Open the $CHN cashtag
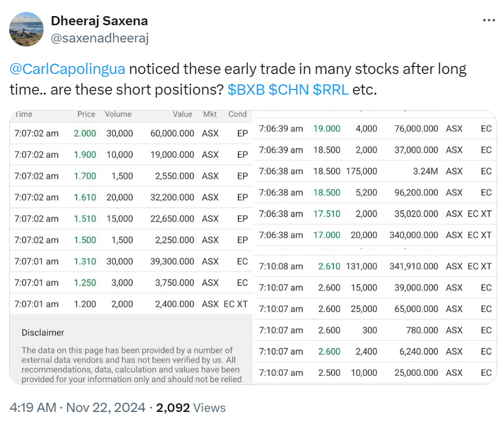This screenshot has height=424, width=504. coord(289,90)
